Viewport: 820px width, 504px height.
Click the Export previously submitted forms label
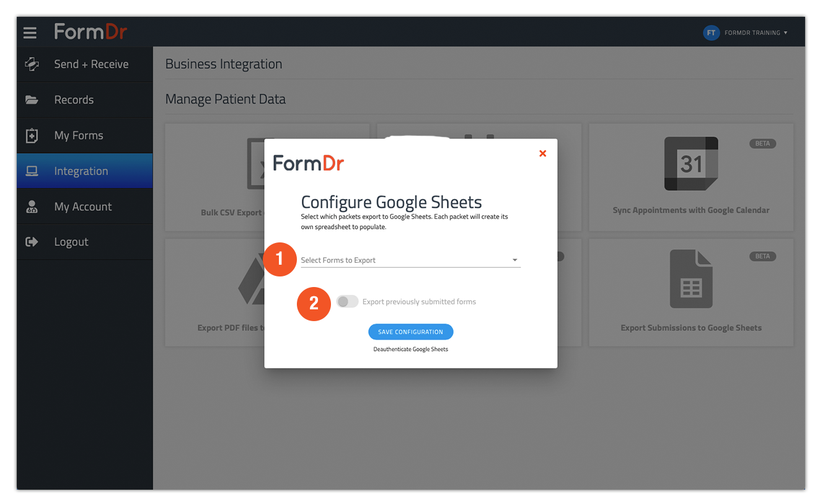coord(419,302)
